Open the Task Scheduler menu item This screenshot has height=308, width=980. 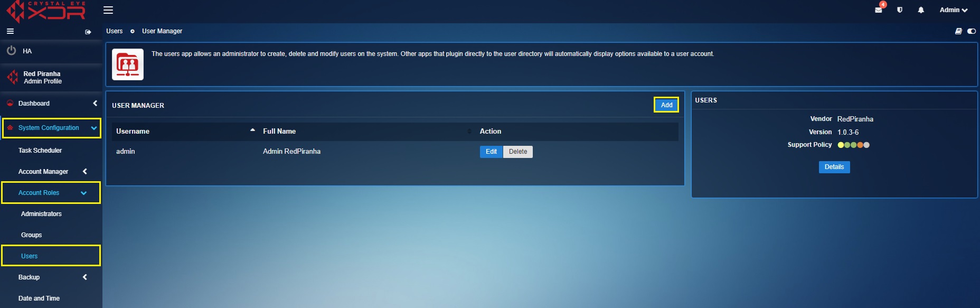40,151
